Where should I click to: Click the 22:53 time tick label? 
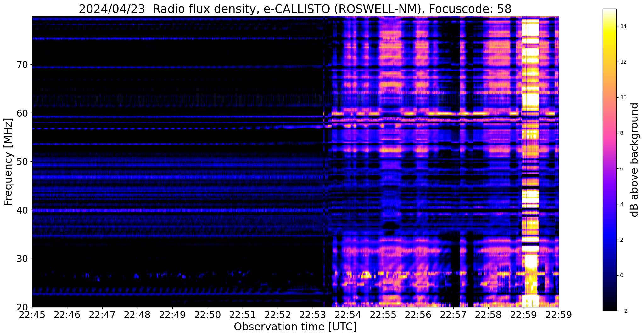pos(313,315)
